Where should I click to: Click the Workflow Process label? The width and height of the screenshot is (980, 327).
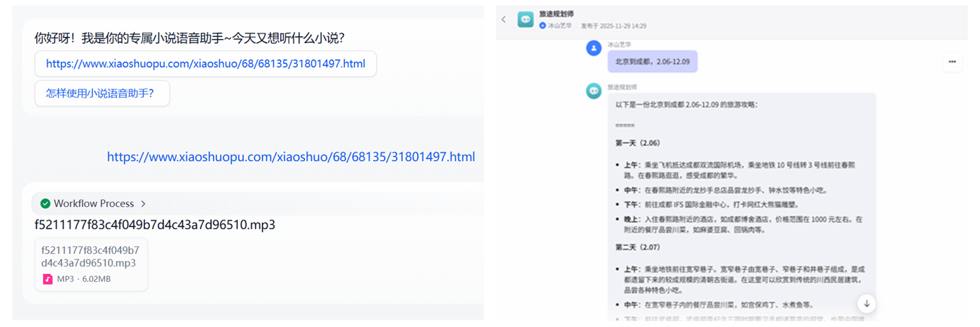coord(94,204)
